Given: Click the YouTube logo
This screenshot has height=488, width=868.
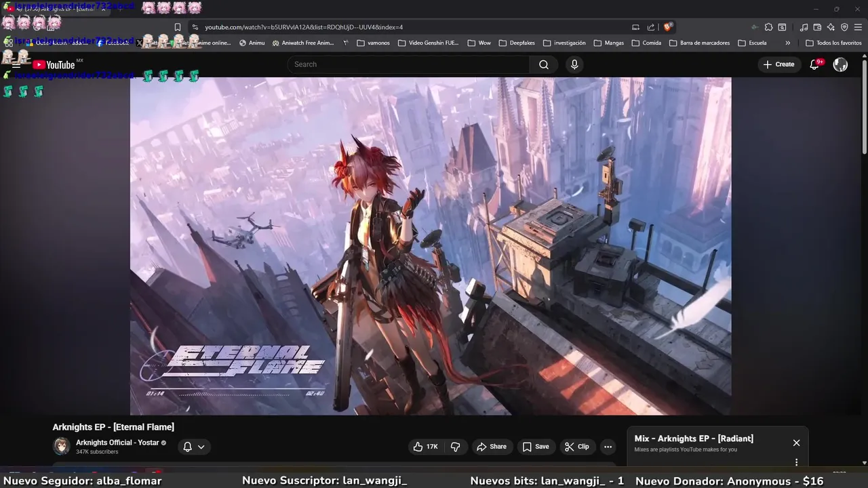Looking at the screenshot, I should [x=54, y=64].
